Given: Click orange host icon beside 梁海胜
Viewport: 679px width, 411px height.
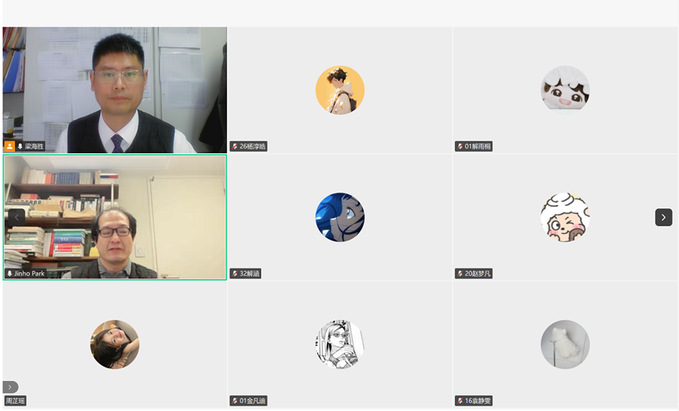Looking at the screenshot, I should coord(10,146).
